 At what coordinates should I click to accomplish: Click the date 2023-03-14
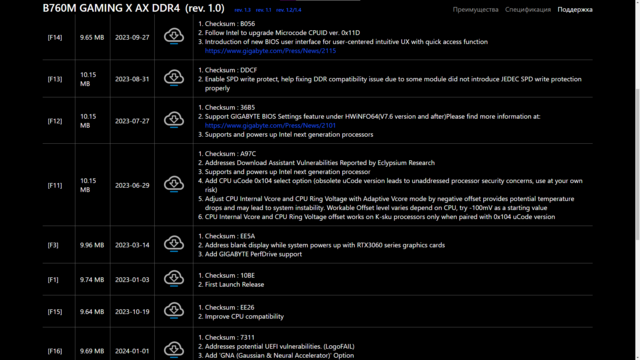tap(132, 245)
